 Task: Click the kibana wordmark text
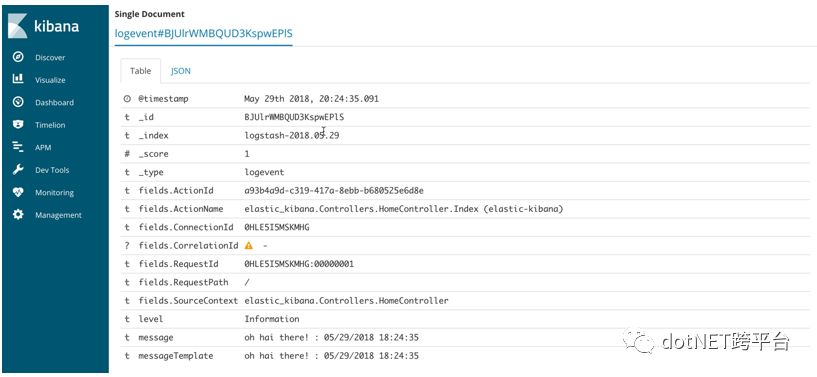tap(56, 26)
